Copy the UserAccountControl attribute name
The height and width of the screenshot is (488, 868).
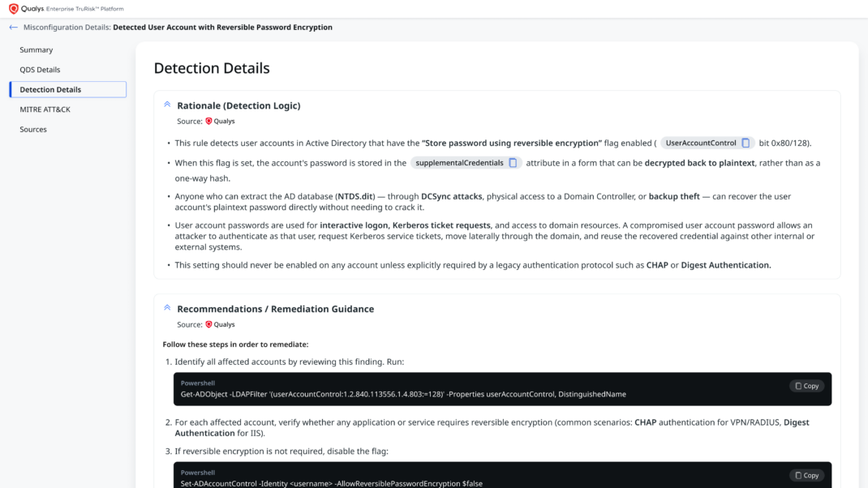click(x=746, y=143)
